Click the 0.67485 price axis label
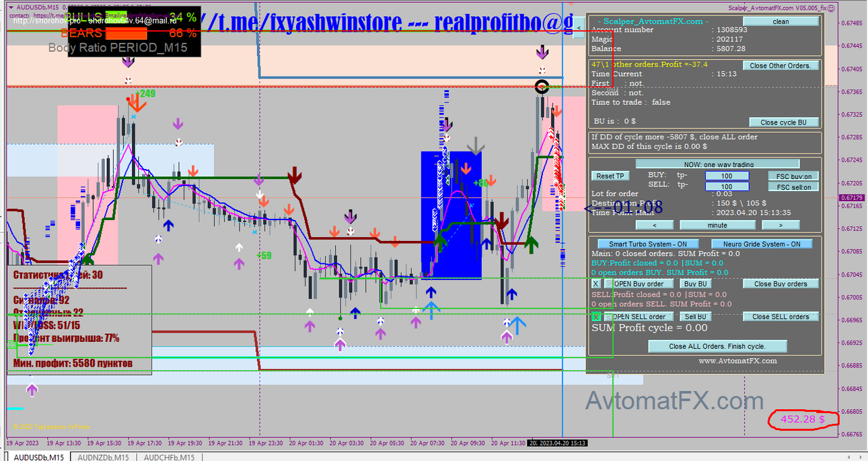Viewport: 868px width, 461px height. (853, 23)
